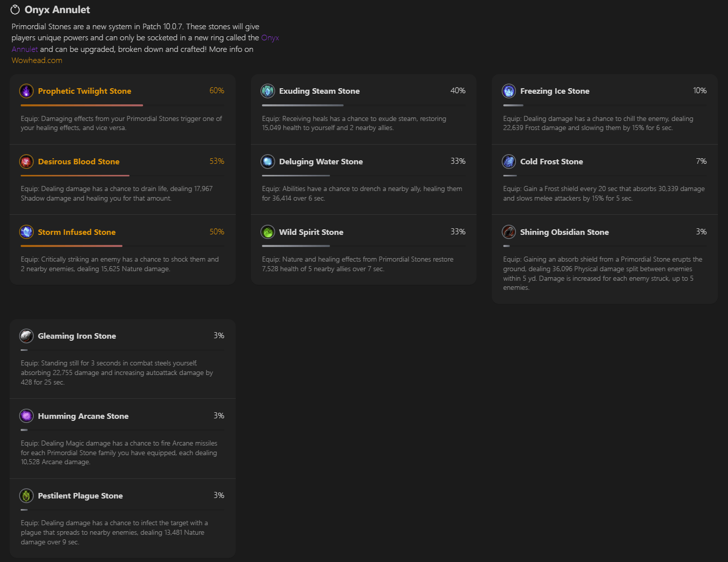728x562 pixels.
Task: Click the Gleaming Iron Stone icon
Action: click(x=26, y=336)
